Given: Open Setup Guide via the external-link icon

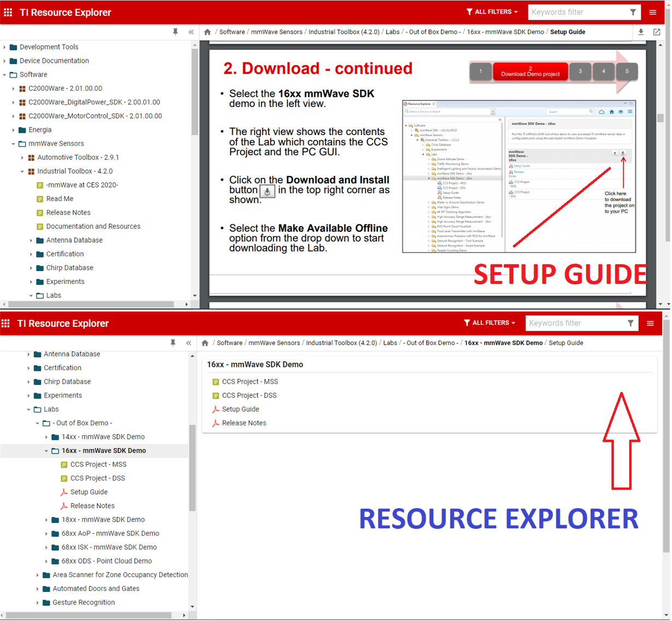Looking at the screenshot, I should [x=657, y=32].
